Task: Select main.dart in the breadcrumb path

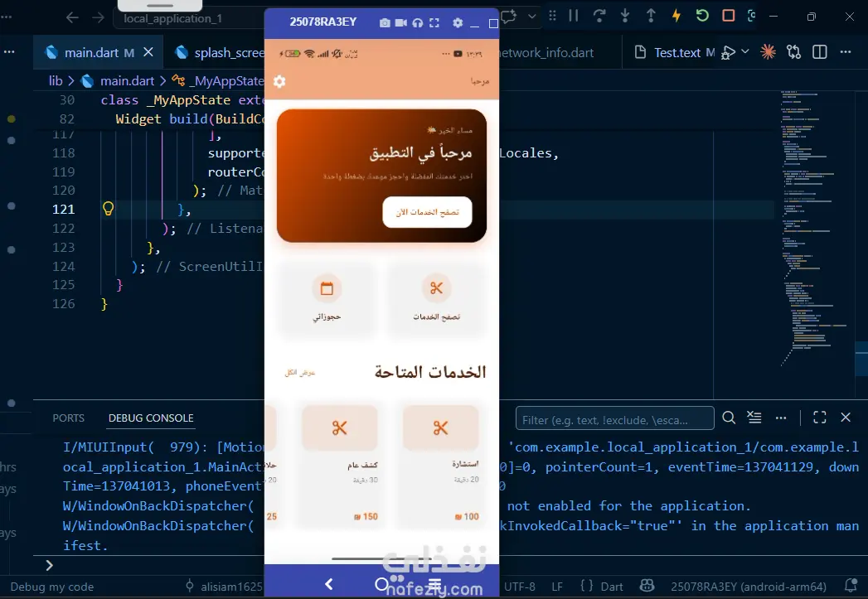Action: pos(127,80)
